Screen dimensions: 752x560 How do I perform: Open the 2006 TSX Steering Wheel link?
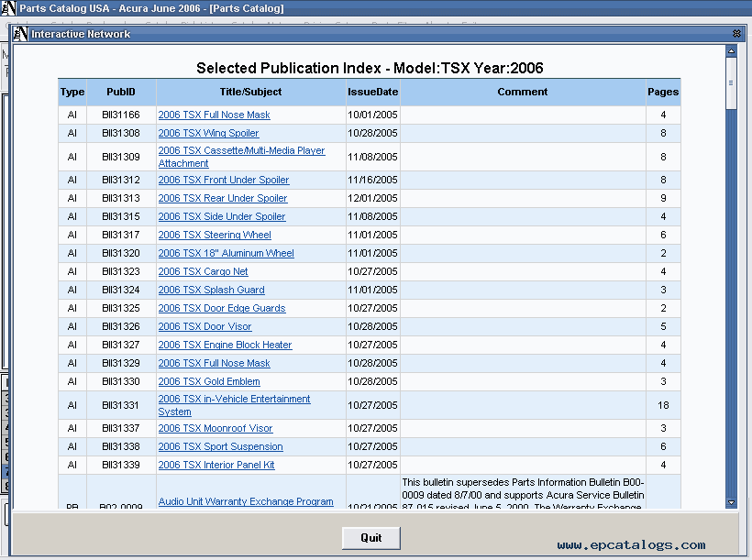point(215,235)
